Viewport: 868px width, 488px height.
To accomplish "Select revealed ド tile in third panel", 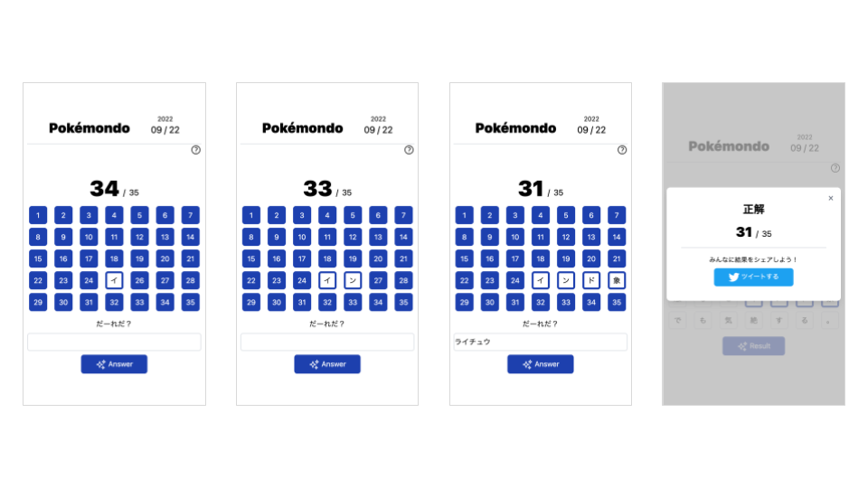I will [x=591, y=280].
